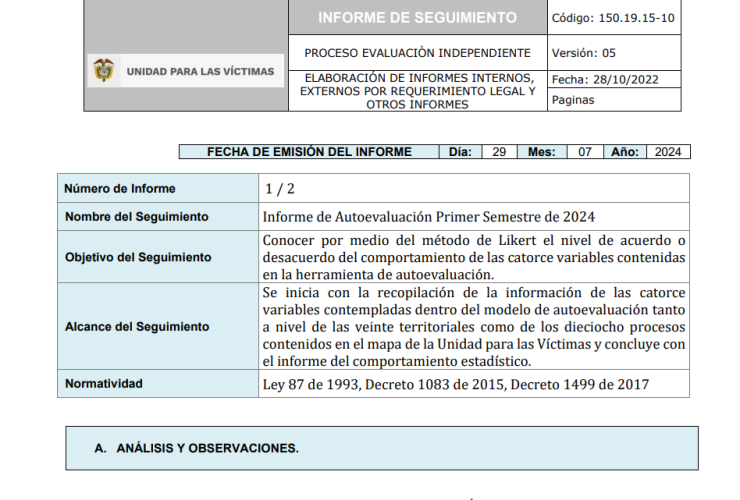Click 'UNIDAD PARA LAS VÍCTIMAS' logo text

point(200,72)
